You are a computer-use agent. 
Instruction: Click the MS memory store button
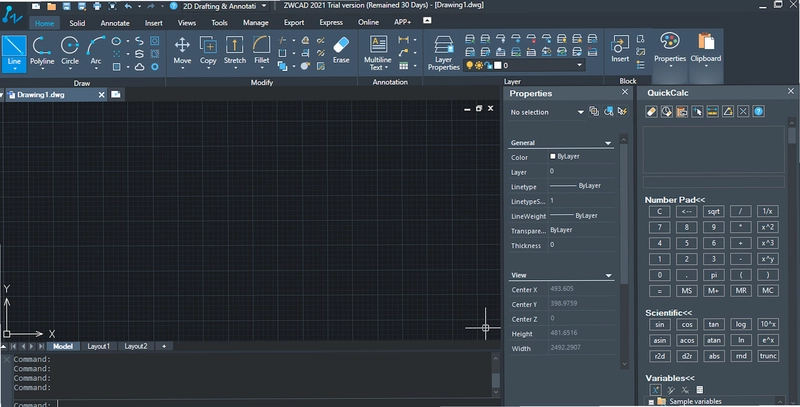coord(686,291)
